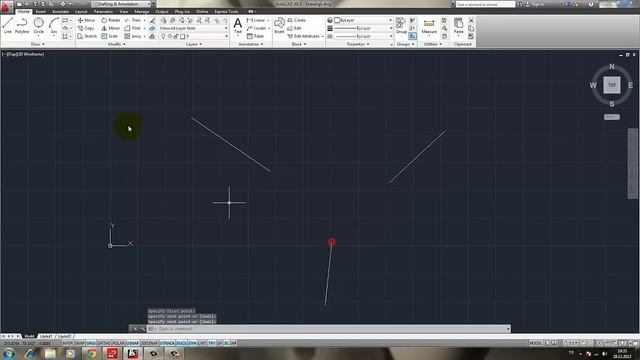
Task: Open the lineweight ByLayer dropdown
Action: tap(363, 28)
